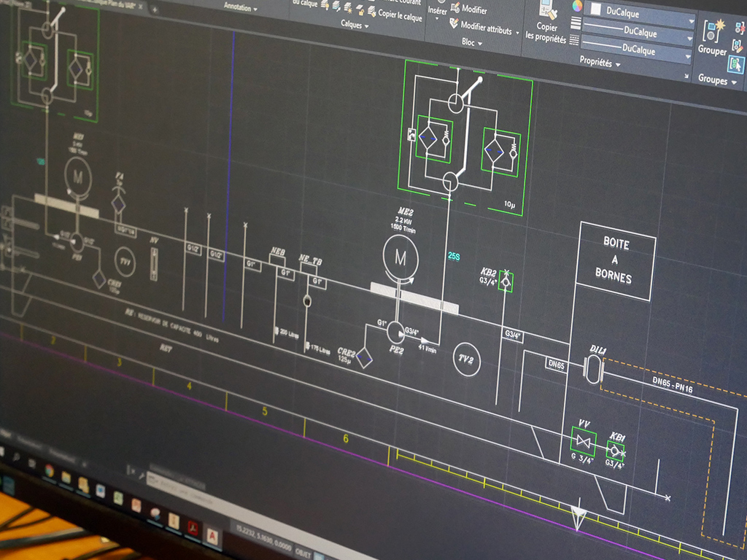Viewport: 747px width, 560px height.
Task: Click the Copier les propriétés tool
Action: coord(547,20)
